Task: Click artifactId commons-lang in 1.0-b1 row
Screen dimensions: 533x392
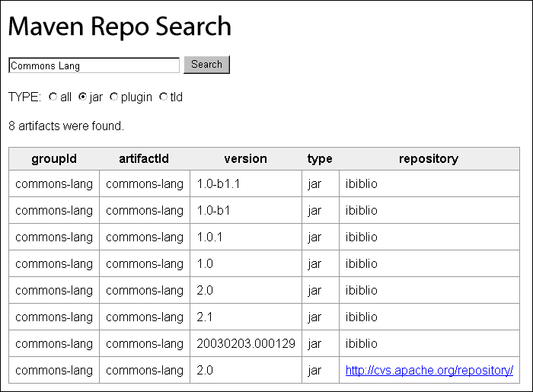Action: click(145, 210)
